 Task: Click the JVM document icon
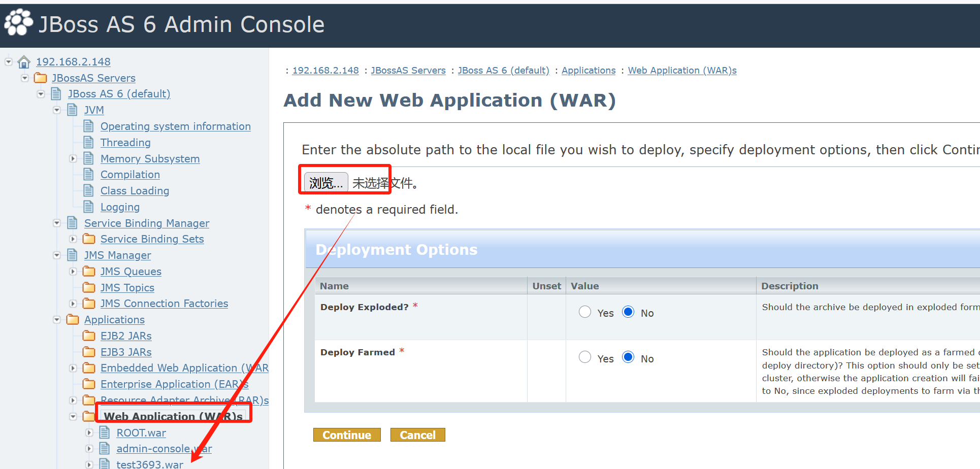click(73, 110)
